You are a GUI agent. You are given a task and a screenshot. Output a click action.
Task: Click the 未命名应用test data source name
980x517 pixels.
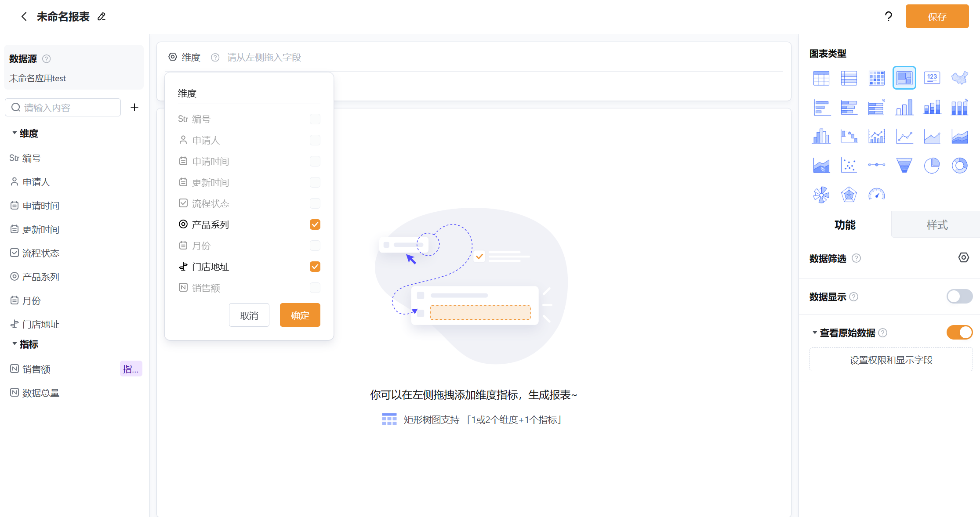(x=37, y=78)
